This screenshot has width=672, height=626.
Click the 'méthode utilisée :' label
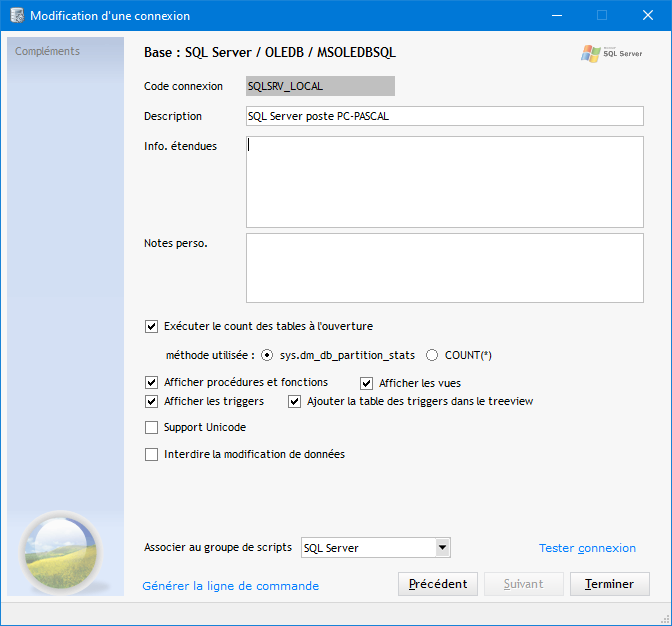(x=210, y=355)
